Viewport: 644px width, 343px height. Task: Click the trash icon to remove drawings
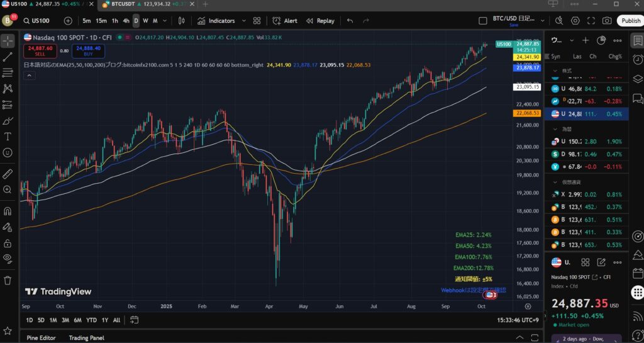(8, 280)
